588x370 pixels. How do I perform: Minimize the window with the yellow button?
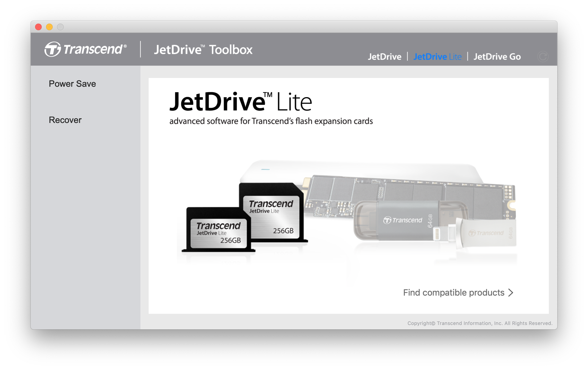click(49, 27)
